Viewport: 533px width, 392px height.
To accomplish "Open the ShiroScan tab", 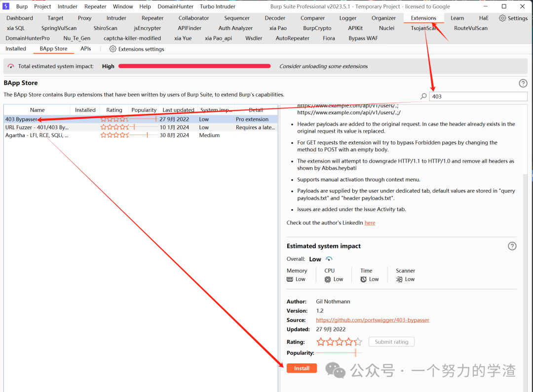I will (106, 28).
